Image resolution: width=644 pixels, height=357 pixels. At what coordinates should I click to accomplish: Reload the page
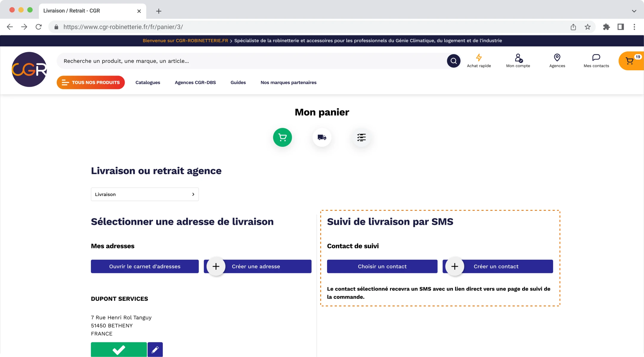[x=38, y=27]
